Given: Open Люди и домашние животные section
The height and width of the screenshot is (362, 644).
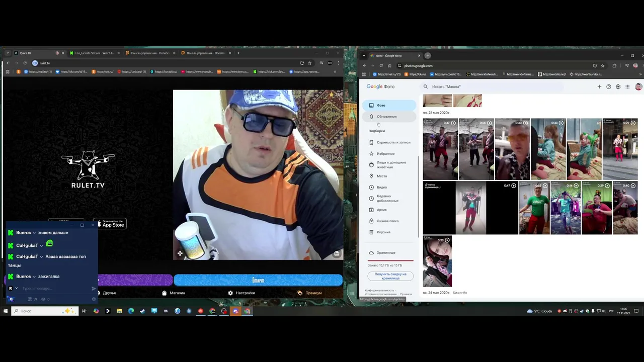Looking at the screenshot, I should click(388, 165).
